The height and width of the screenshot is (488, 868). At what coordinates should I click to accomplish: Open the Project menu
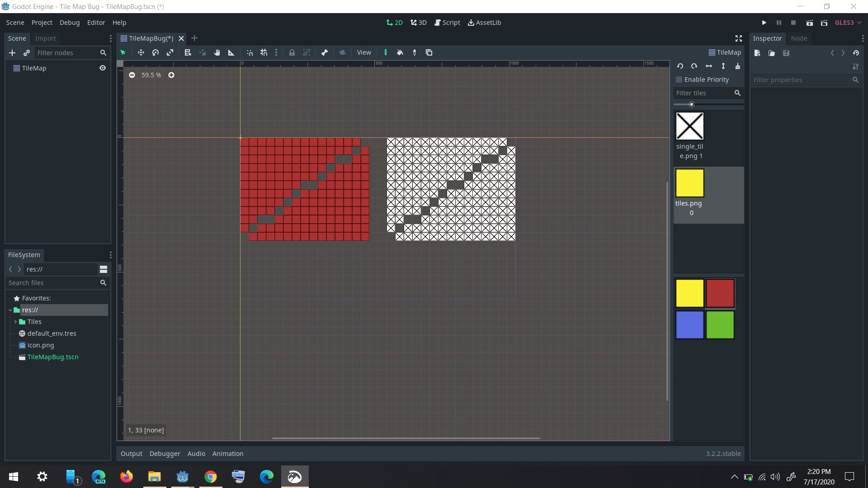pos(42,23)
